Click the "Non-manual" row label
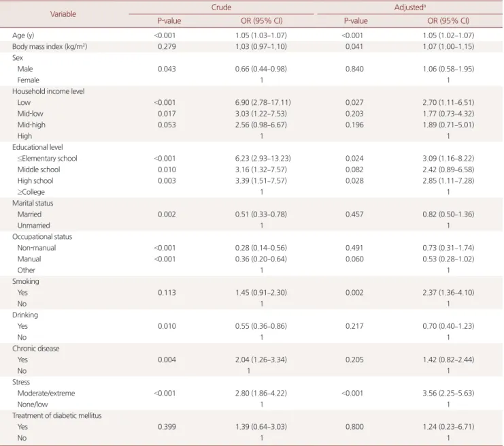The image size is (504, 446). pyautogui.click(x=37, y=248)
